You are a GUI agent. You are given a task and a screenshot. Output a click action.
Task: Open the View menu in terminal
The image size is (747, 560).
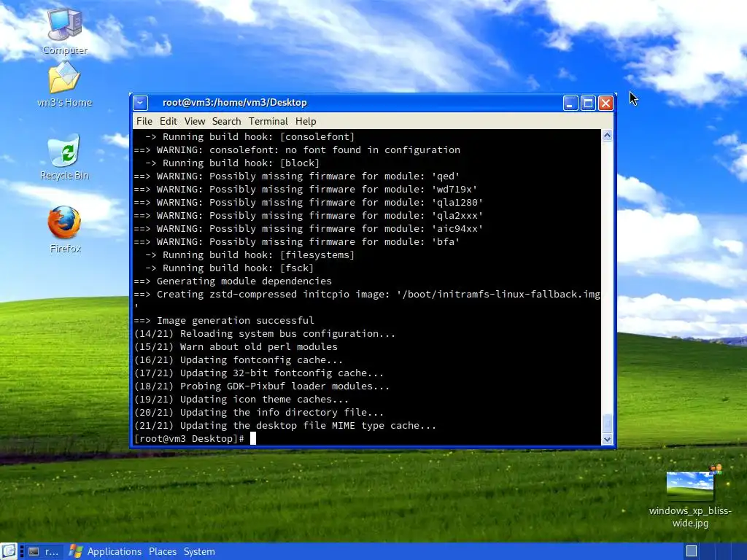coord(194,122)
